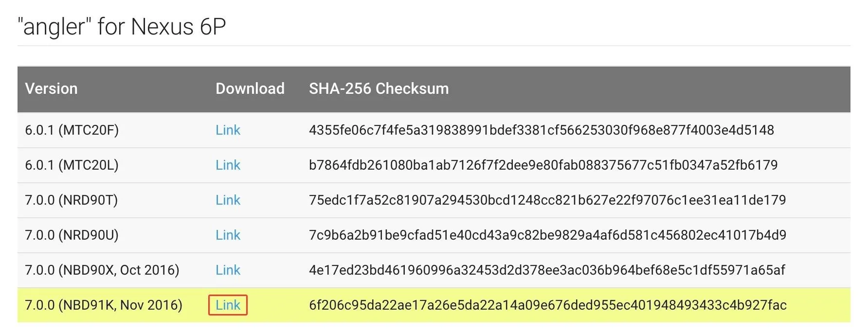Click version text 6.0.1 (MTC20L)

click(72, 165)
